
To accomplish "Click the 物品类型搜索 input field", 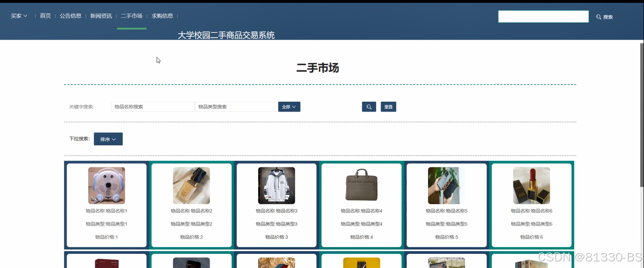I will [x=236, y=107].
